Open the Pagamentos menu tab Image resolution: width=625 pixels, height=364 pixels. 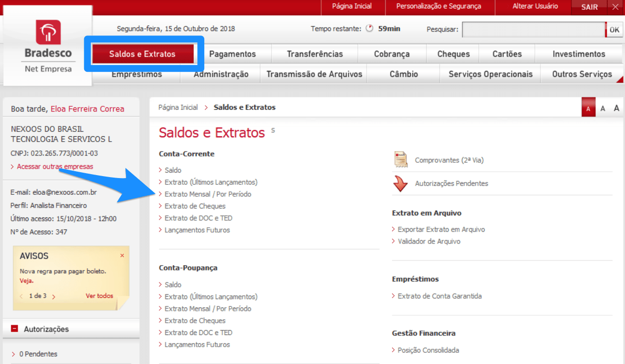[x=232, y=54]
